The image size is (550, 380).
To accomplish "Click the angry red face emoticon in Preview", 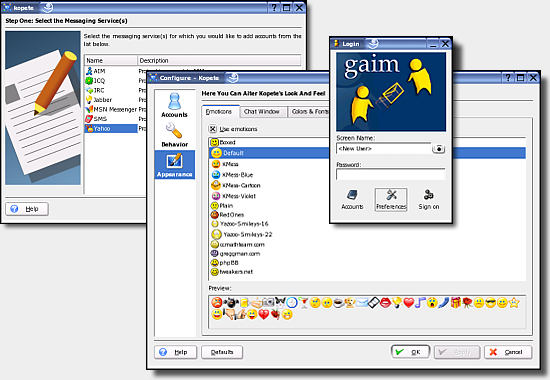I will [217, 302].
